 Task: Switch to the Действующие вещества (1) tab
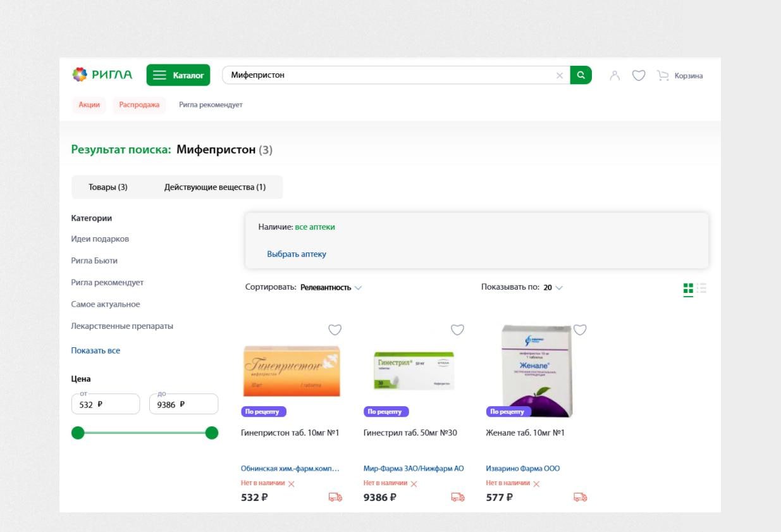click(x=215, y=187)
